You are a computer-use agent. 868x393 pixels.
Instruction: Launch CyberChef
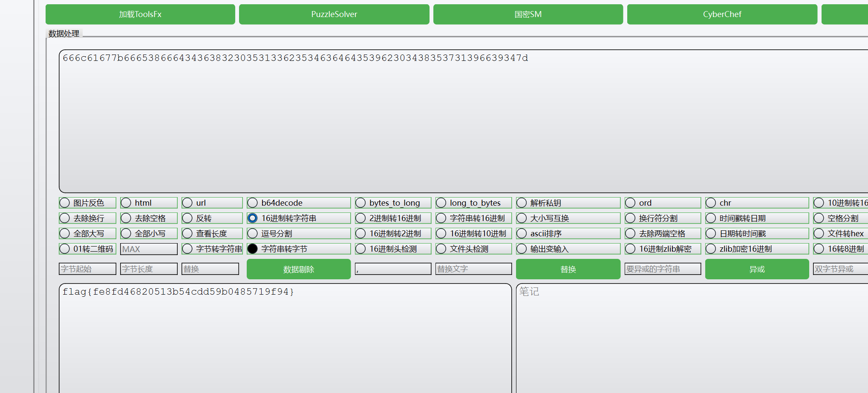[x=722, y=14]
